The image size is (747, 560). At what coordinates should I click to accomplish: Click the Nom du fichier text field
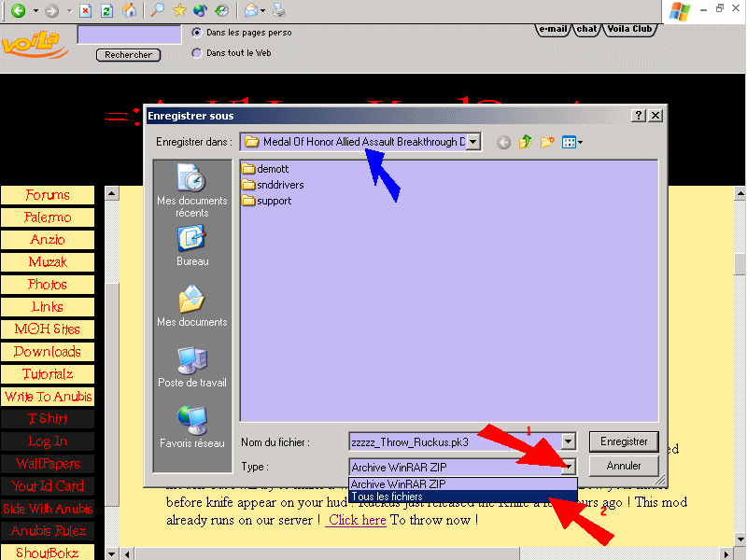(456, 441)
